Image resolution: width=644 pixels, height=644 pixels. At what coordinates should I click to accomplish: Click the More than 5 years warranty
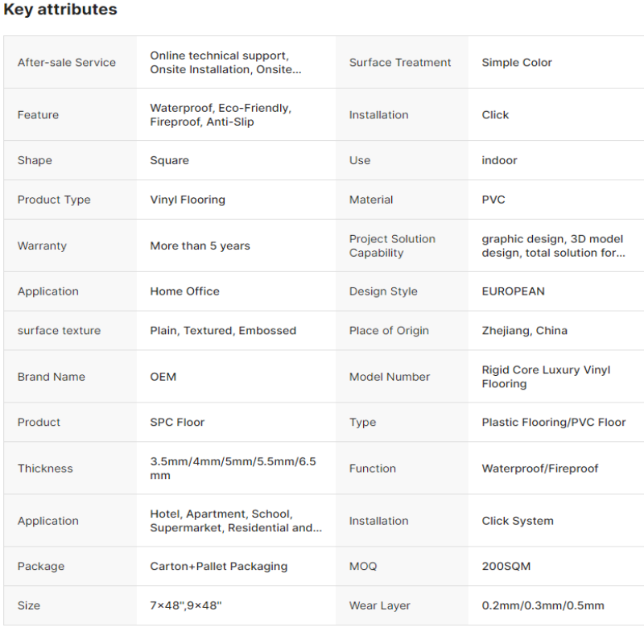[200, 246]
